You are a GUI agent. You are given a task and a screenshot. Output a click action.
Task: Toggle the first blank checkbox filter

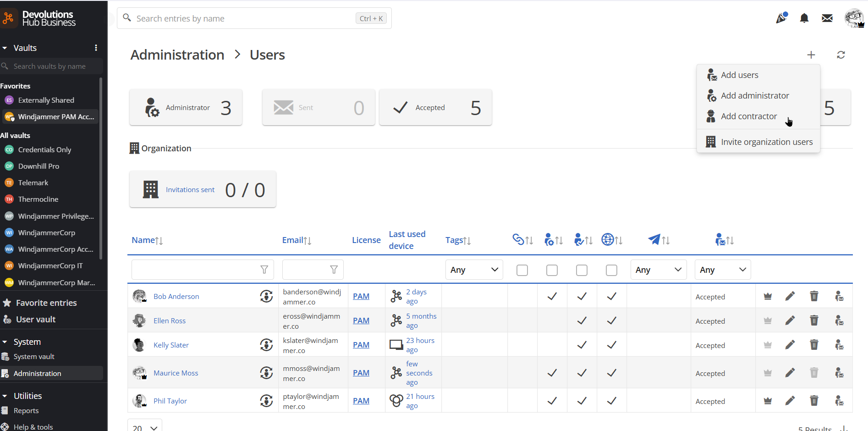[522, 270]
